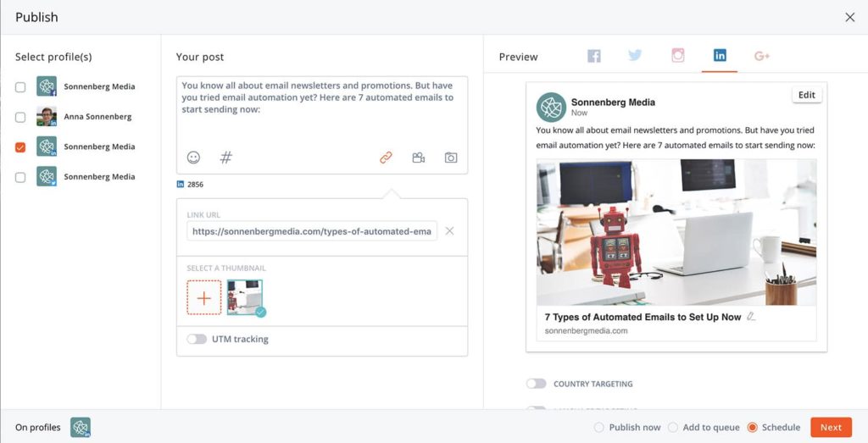
Task: Select the Publish now radio option
Action: [x=600, y=428]
